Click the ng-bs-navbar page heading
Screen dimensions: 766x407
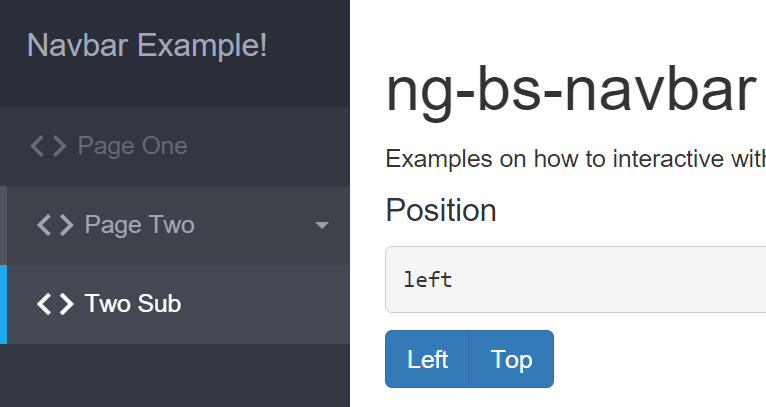tap(570, 92)
